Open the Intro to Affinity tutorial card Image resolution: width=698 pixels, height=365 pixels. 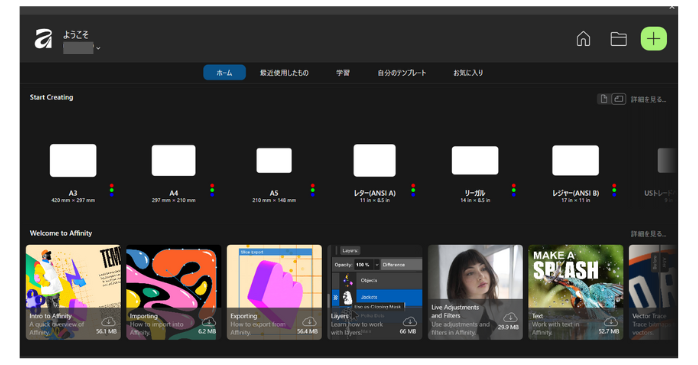(73, 292)
